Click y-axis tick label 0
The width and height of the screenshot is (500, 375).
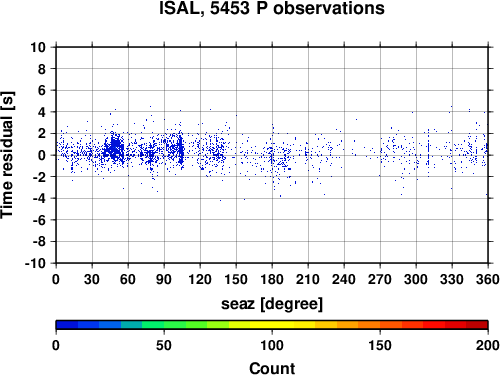[42, 155]
